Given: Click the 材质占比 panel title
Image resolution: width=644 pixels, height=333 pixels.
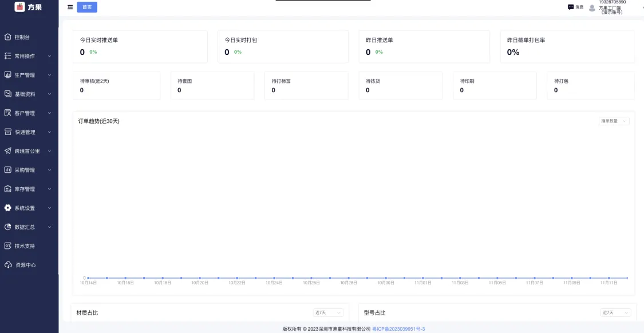Looking at the screenshot, I should (x=88, y=313).
